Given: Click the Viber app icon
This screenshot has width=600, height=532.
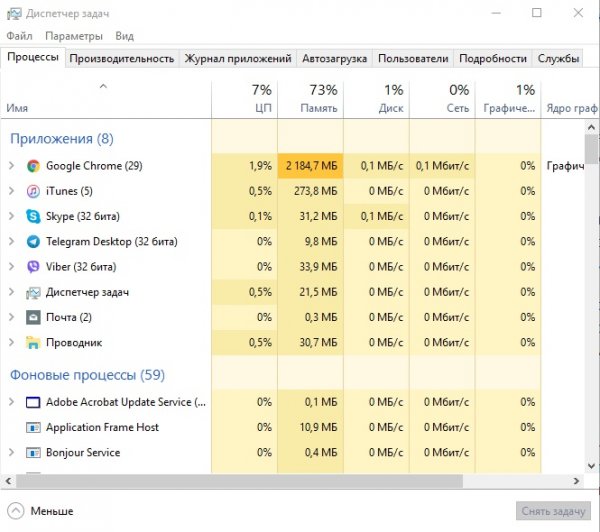Looking at the screenshot, I should click(33, 267).
